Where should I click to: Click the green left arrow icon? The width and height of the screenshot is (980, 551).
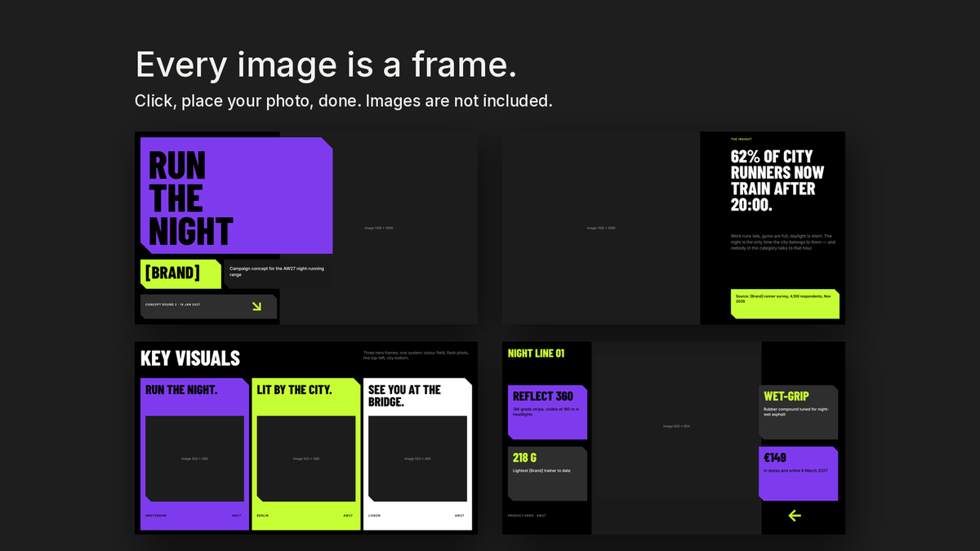[795, 515]
